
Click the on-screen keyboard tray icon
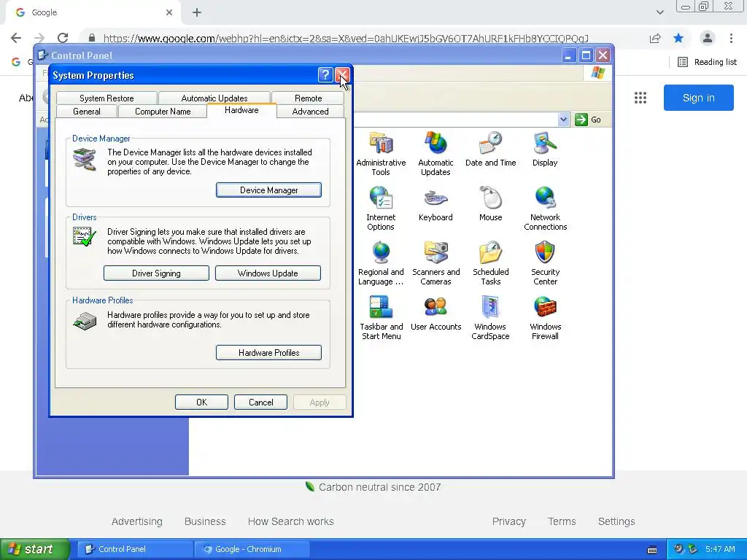click(x=652, y=550)
